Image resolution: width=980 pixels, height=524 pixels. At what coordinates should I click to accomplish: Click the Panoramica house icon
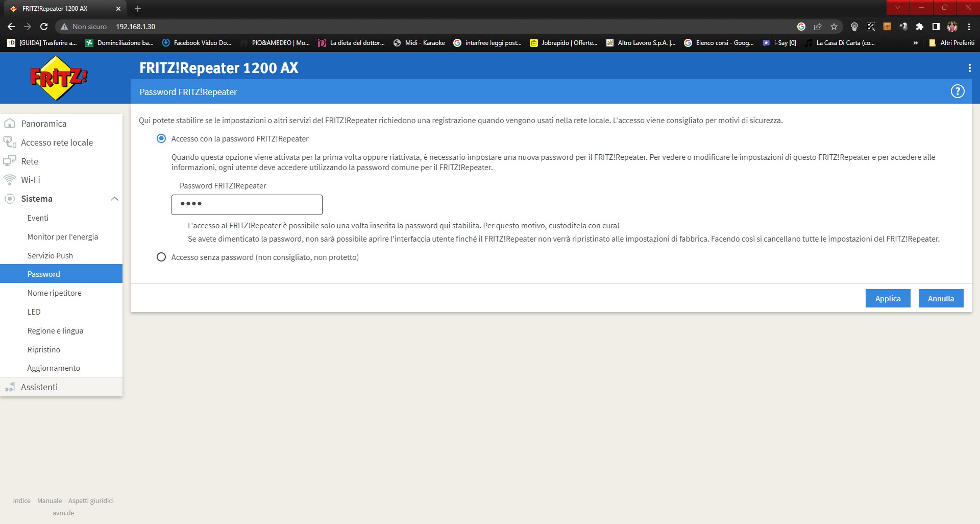(10, 124)
